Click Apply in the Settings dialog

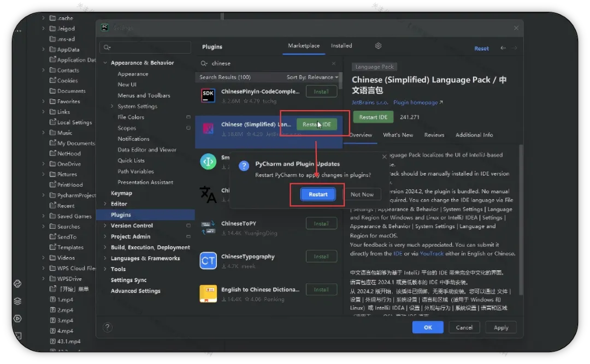(x=500, y=327)
